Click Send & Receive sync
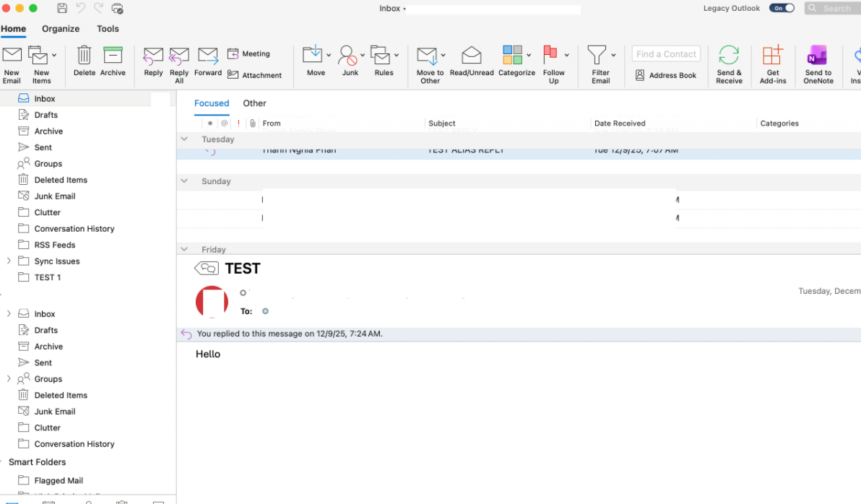The image size is (861, 504). (730, 65)
